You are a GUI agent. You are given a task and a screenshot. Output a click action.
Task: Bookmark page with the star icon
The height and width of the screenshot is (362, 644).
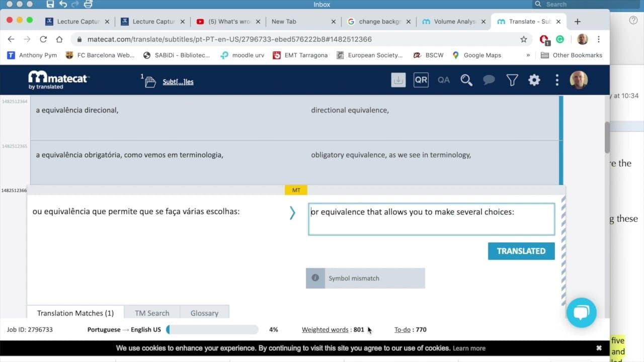524,39
